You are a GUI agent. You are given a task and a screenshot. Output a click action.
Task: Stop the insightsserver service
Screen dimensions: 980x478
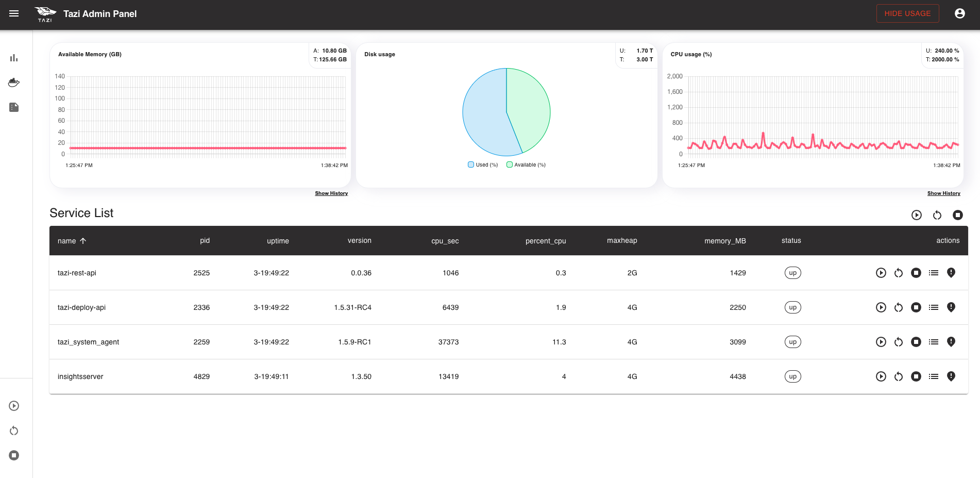tap(916, 376)
